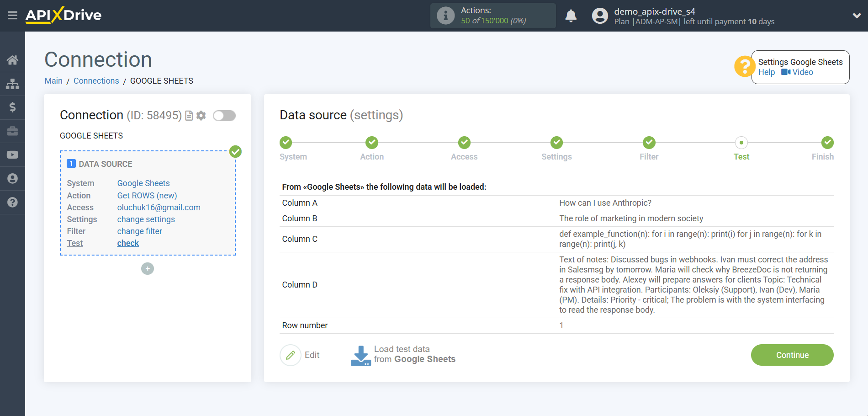The image size is (868, 416).
Task: Go to the Settings step
Action: pyautogui.click(x=557, y=143)
